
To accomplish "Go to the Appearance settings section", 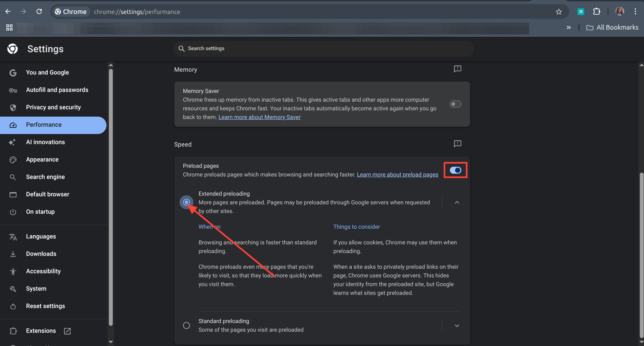I will coord(42,159).
